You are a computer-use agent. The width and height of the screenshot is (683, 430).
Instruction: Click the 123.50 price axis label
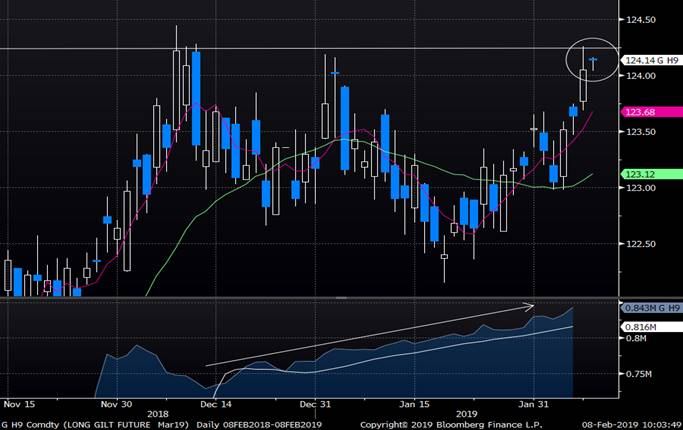641,132
